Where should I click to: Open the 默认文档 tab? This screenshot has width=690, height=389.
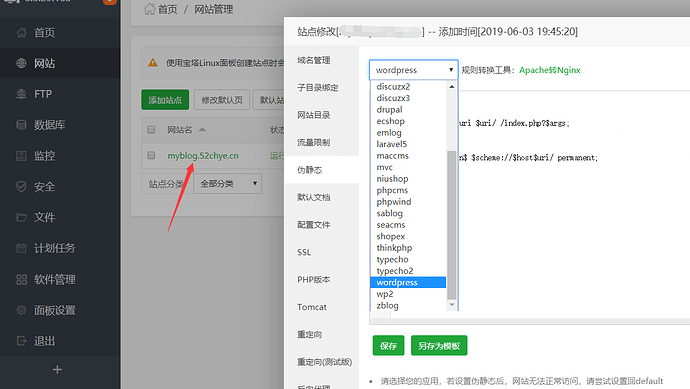point(313,197)
